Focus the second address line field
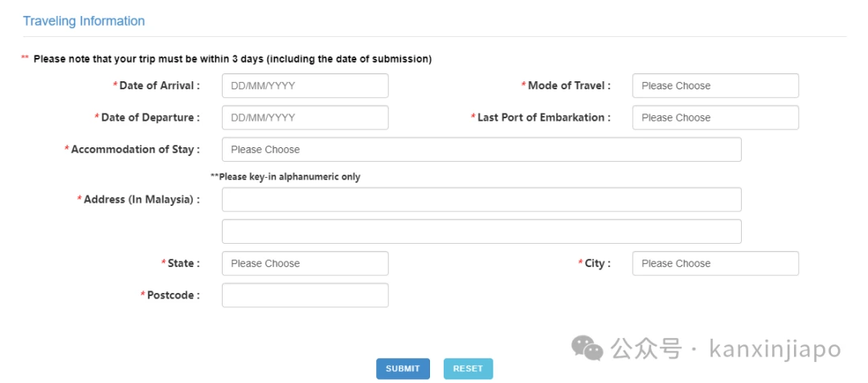 [x=481, y=232]
